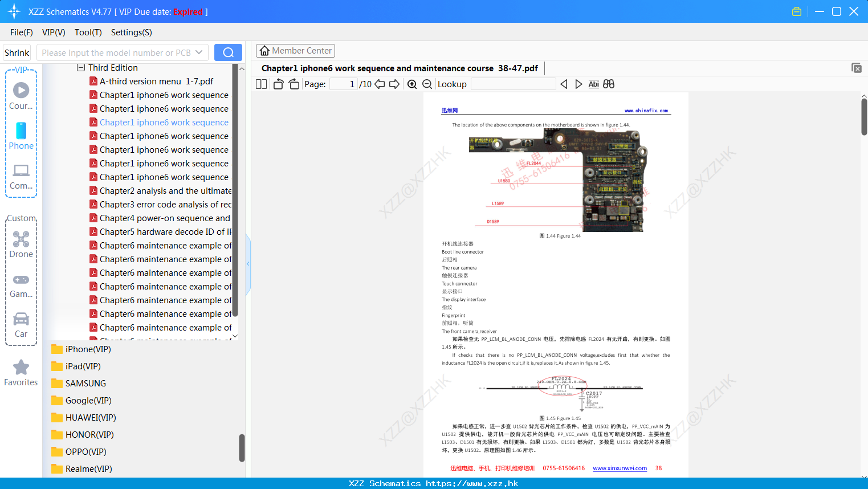Click the Lookup text input field
868x489 pixels.
point(513,84)
